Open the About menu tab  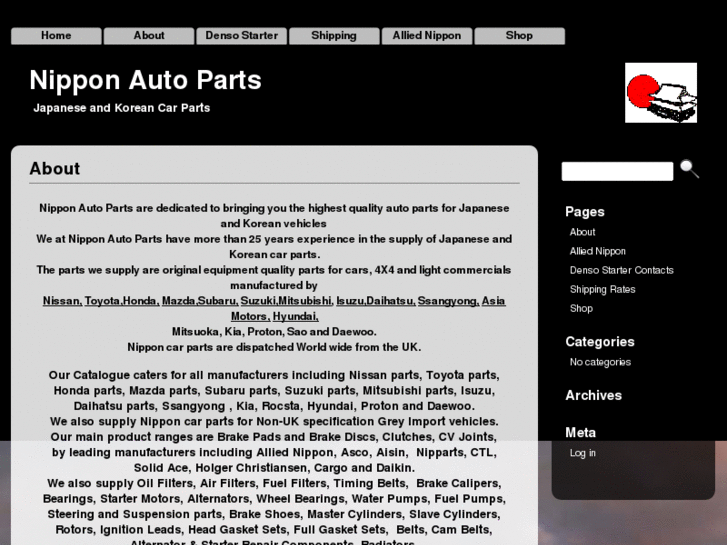tap(149, 36)
